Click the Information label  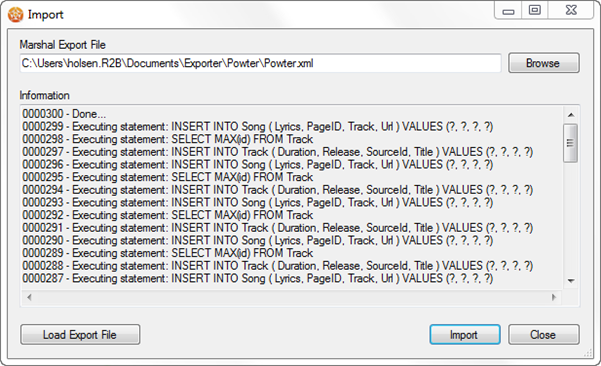[44, 95]
